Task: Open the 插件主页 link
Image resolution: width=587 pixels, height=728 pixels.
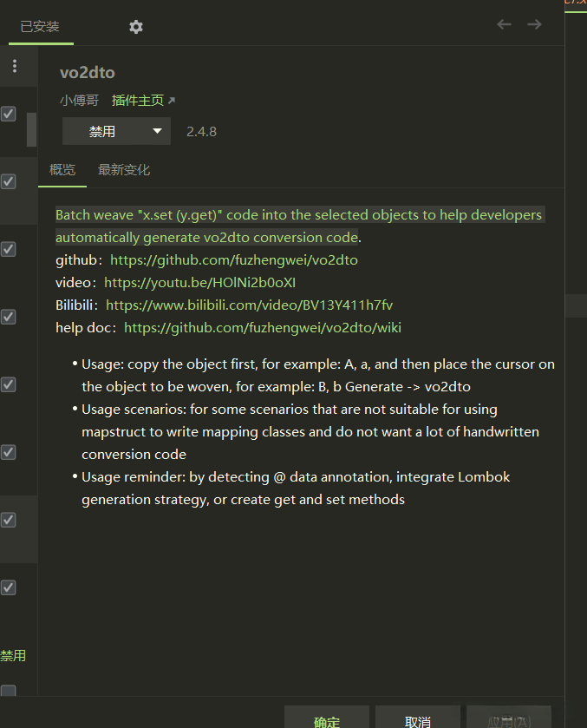Action: [138, 101]
